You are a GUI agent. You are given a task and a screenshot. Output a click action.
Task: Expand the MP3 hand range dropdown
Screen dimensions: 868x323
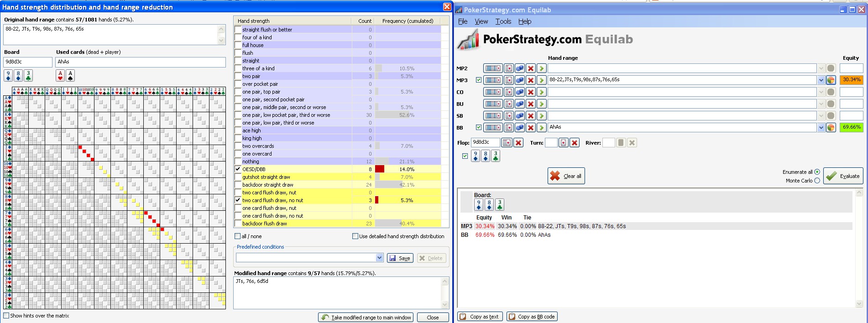[x=821, y=80]
